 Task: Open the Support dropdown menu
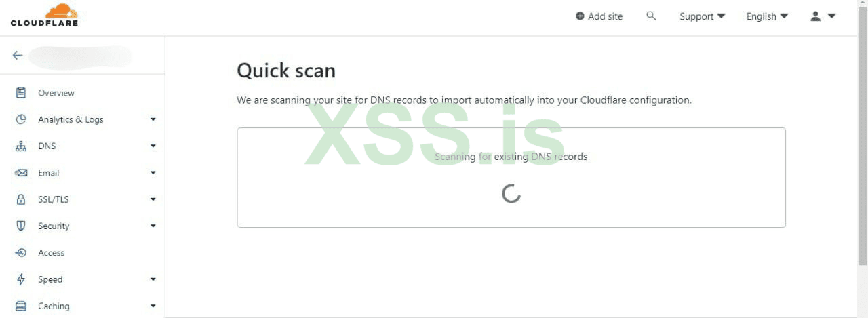click(702, 16)
